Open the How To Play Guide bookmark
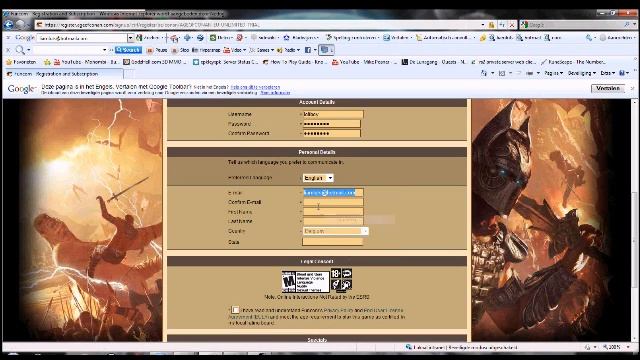 click(x=295, y=62)
